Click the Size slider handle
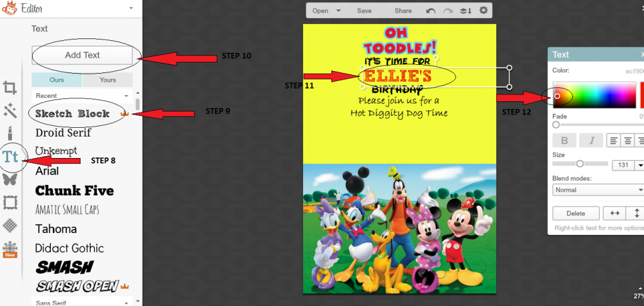644x306 pixels. (x=579, y=164)
